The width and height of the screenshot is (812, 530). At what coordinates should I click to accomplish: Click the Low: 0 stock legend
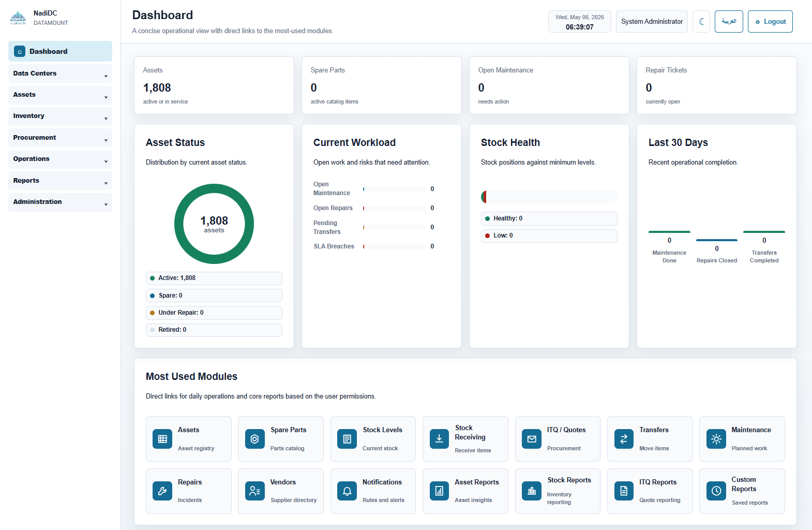pyautogui.click(x=549, y=235)
